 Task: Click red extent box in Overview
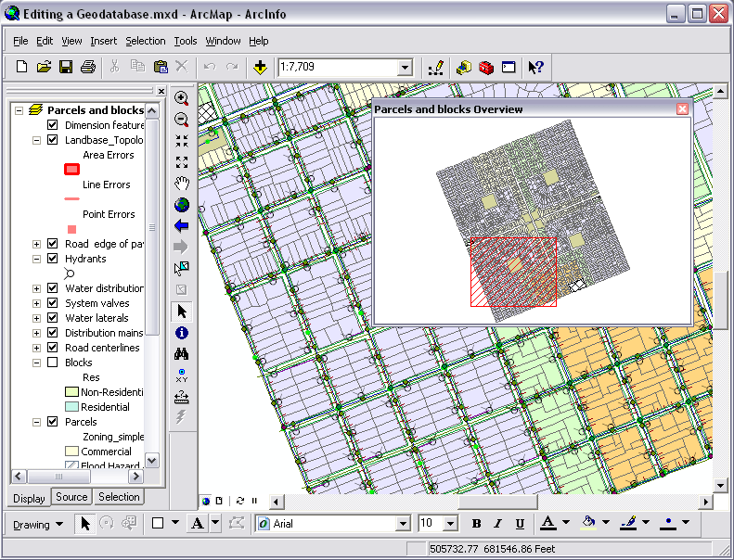[x=513, y=272]
